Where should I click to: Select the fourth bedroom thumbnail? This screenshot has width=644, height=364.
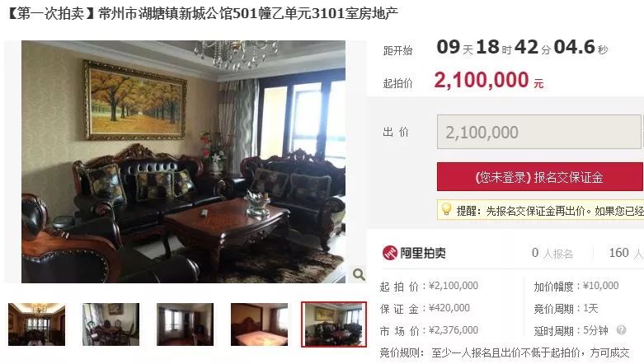pos(259,324)
